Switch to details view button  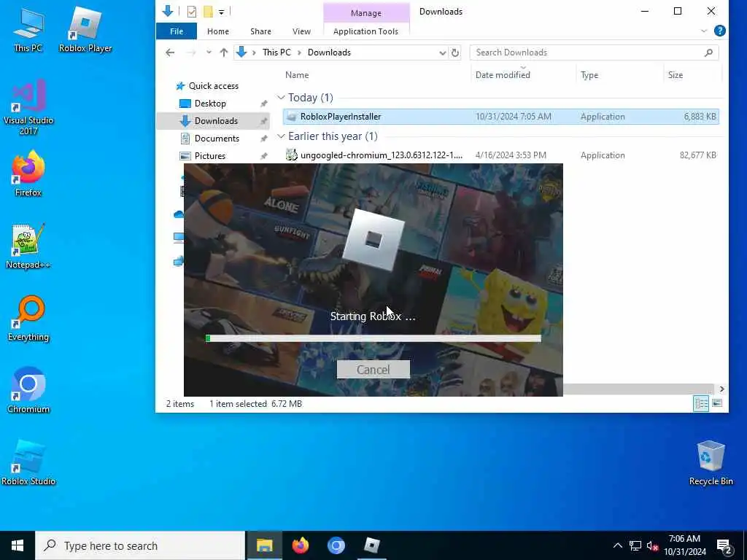(x=701, y=403)
